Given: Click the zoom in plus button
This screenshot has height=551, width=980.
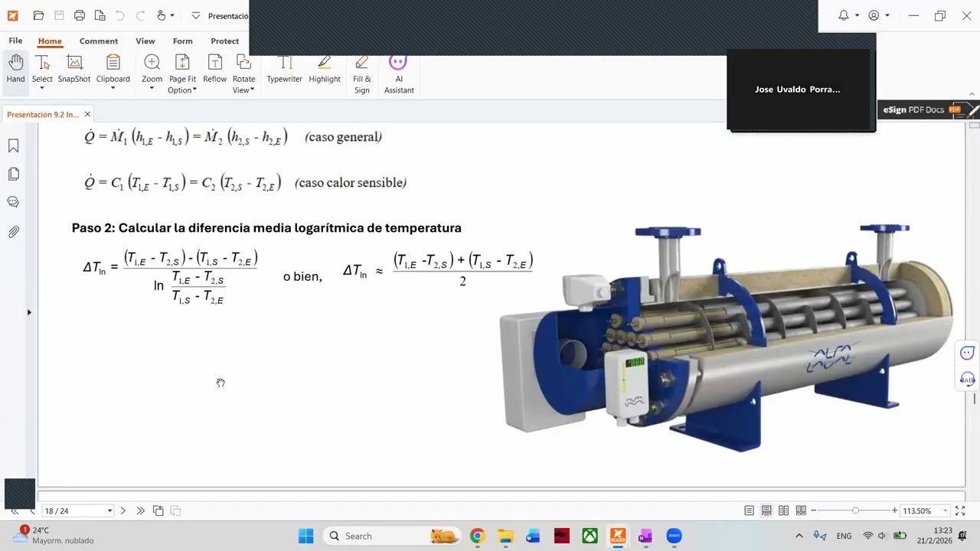Looking at the screenshot, I should [x=894, y=510].
